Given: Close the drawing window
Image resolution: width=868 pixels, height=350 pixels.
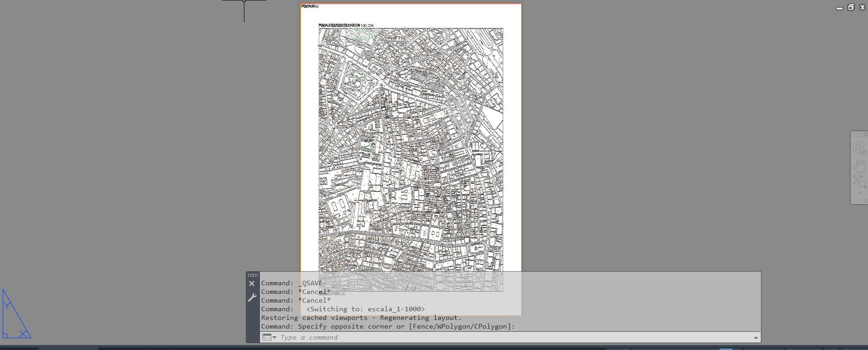Looking at the screenshot, I should (x=862, y=7).
